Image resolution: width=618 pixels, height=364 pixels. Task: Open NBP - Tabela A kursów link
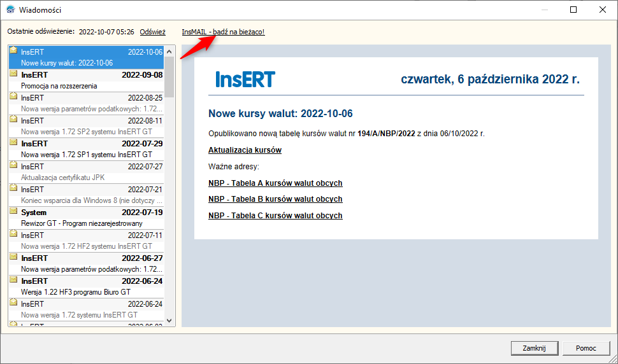click(275, 183)
